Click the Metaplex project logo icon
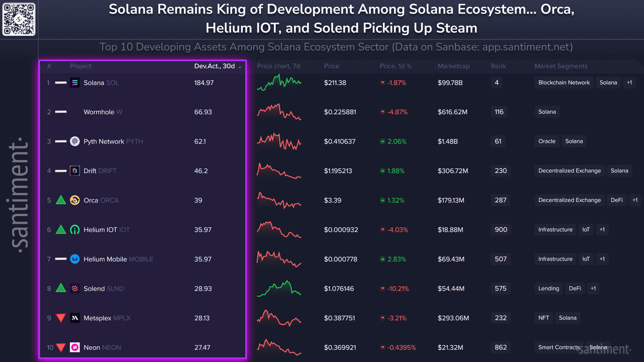The width and height of the screenshot is (644, 362). (x=75, y=318)
